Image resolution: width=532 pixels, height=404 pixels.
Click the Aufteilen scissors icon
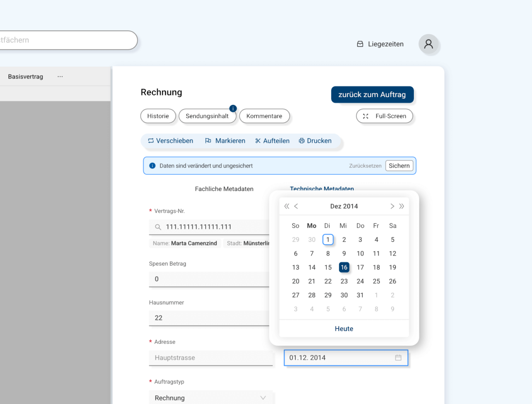click(x=258, y=141)
